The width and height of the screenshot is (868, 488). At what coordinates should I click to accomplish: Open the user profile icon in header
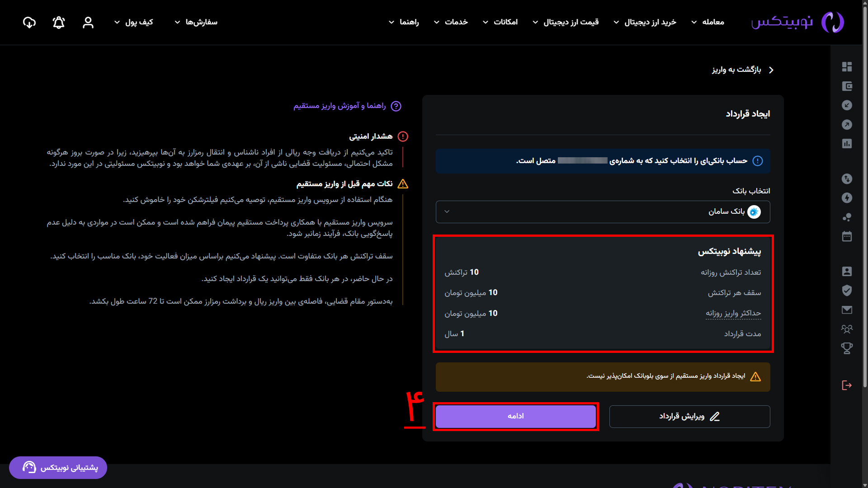[x=88, y=22]
